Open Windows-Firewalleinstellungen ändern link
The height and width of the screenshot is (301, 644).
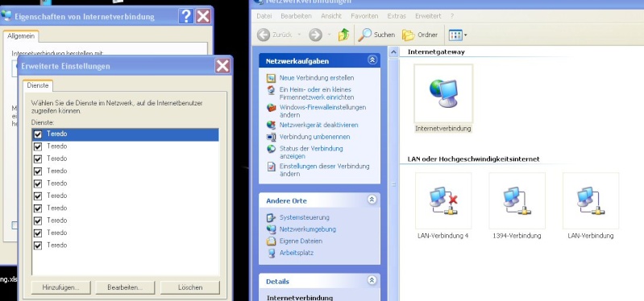(x=322, y=111)
